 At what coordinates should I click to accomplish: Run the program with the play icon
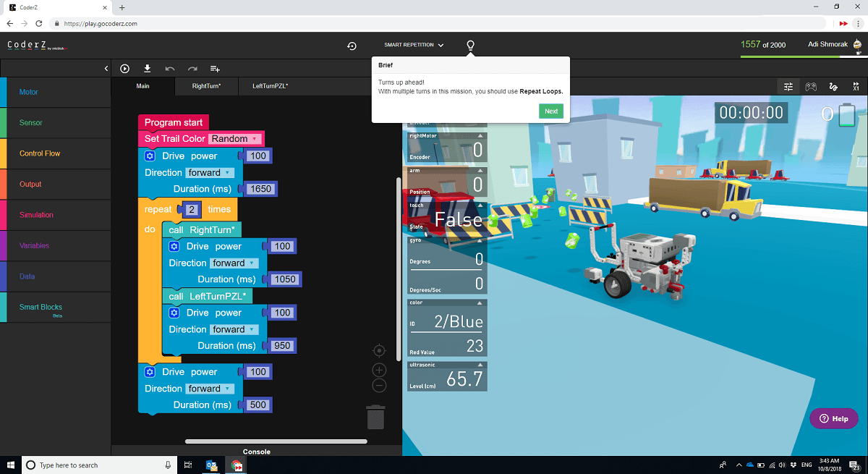[124, 68]
